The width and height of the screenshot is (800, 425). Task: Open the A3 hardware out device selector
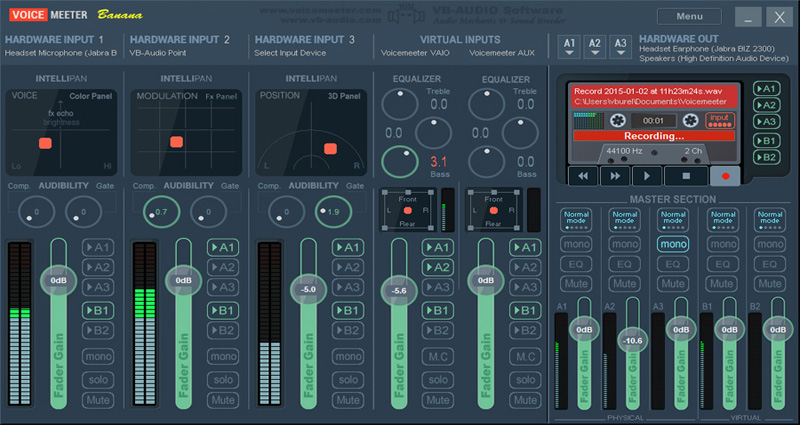(620, 45)
